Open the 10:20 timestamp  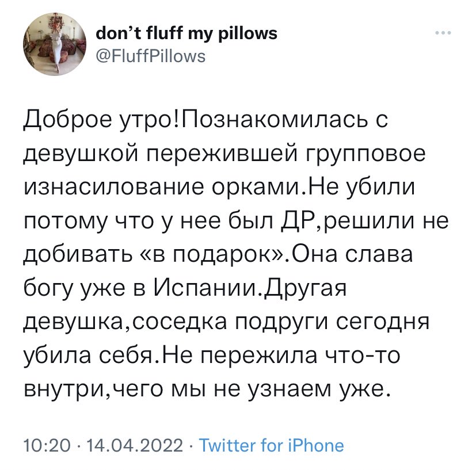(47, 445)
